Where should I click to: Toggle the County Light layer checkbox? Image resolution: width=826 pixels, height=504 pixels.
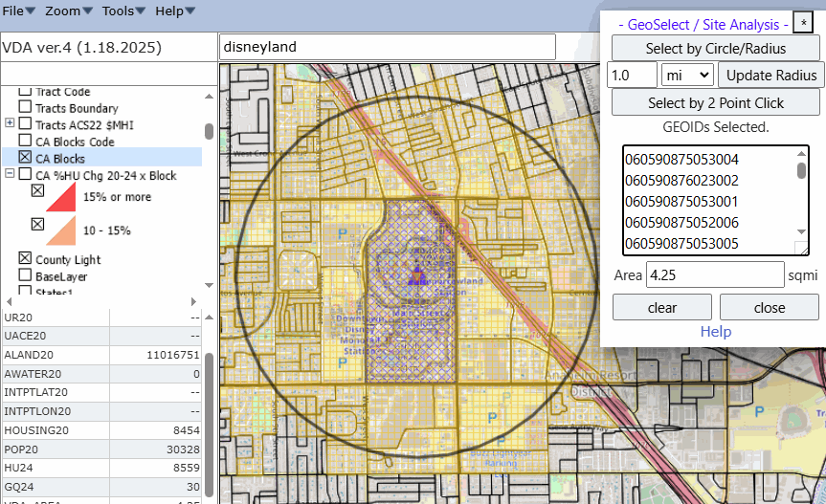pos(26,259)
